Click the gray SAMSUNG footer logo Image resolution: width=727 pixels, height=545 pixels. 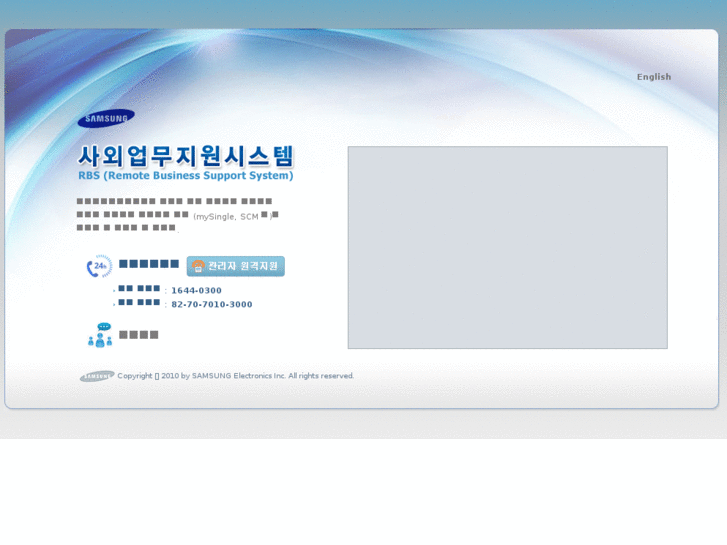[x=97, y=376]
